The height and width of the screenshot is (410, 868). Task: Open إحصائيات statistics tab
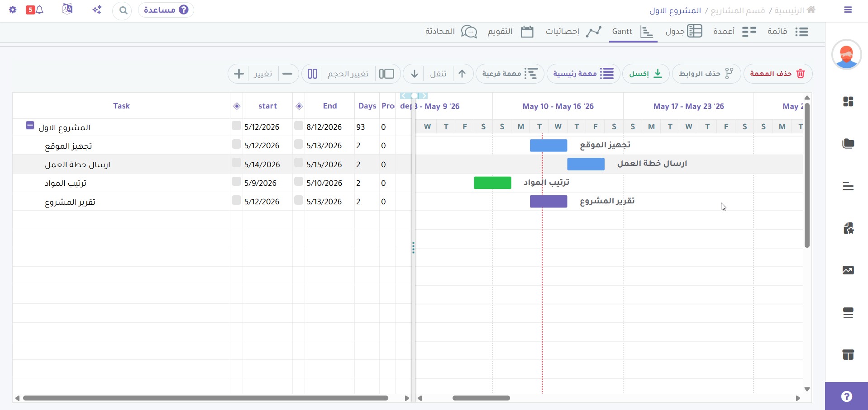(x=573, y=32)
